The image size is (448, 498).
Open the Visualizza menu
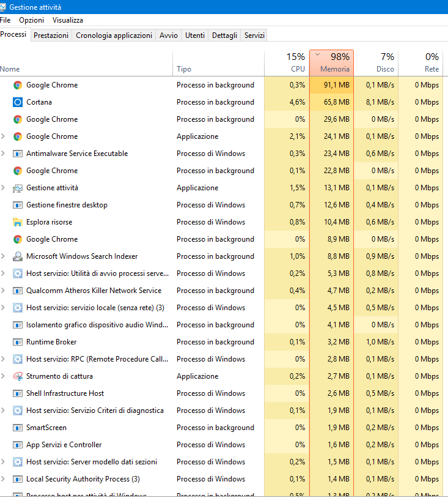[x=68, y=20]
